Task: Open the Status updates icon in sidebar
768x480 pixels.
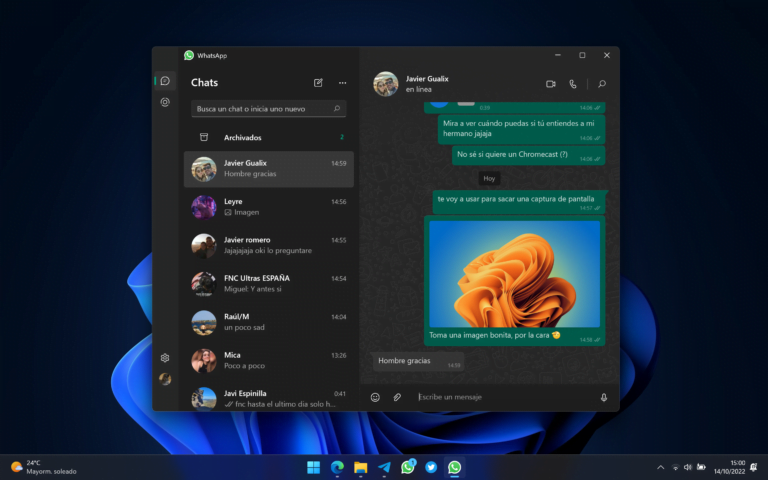Action: [165, 102]
